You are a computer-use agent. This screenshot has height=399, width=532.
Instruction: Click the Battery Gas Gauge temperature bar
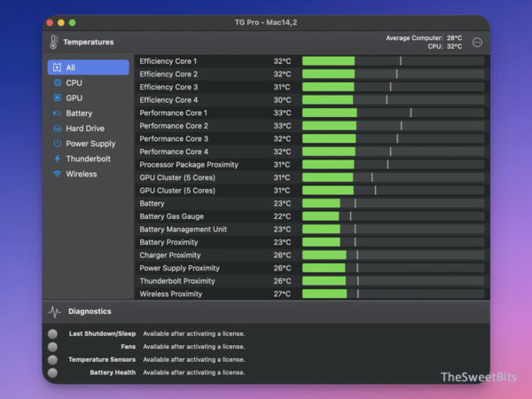pyautogui.click(x=393, y=216)
